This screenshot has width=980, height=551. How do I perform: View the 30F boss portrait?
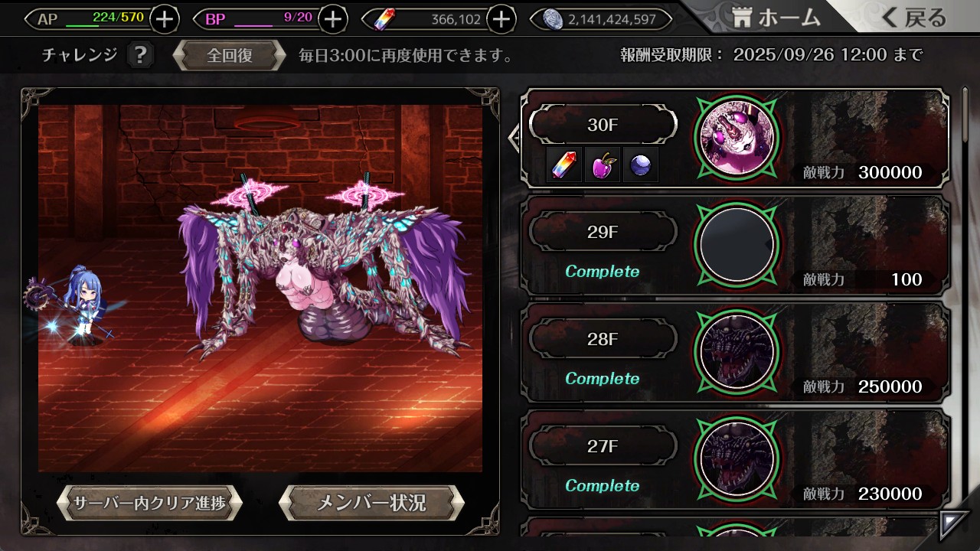click(737, 138)
